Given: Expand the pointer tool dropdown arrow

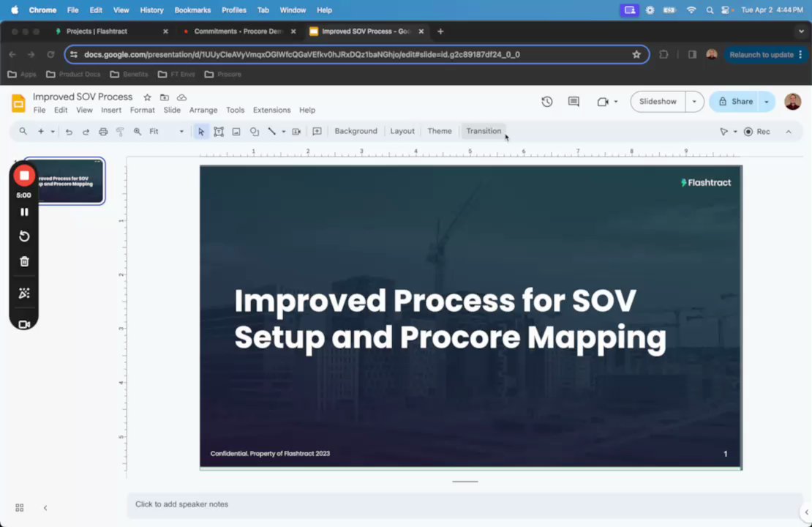Looking at the screenshot, I should click(x=735, y=132).
